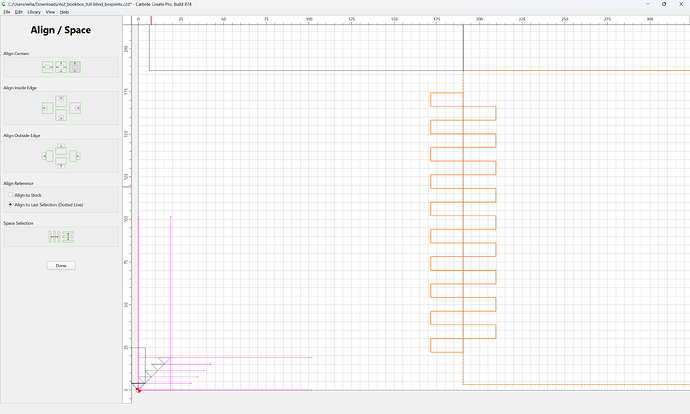Screen dimensions: 690x414
Task: Align to outside top edge
Action: point(61,149)
